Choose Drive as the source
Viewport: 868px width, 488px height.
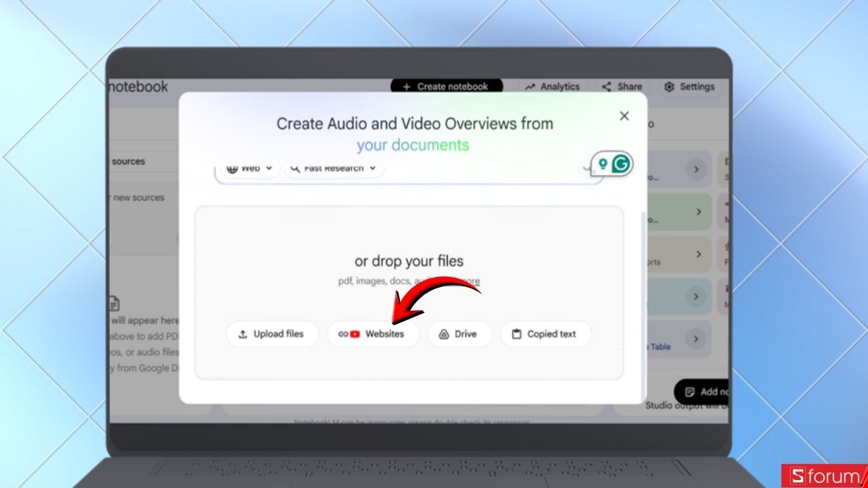[x=459, y=334]
